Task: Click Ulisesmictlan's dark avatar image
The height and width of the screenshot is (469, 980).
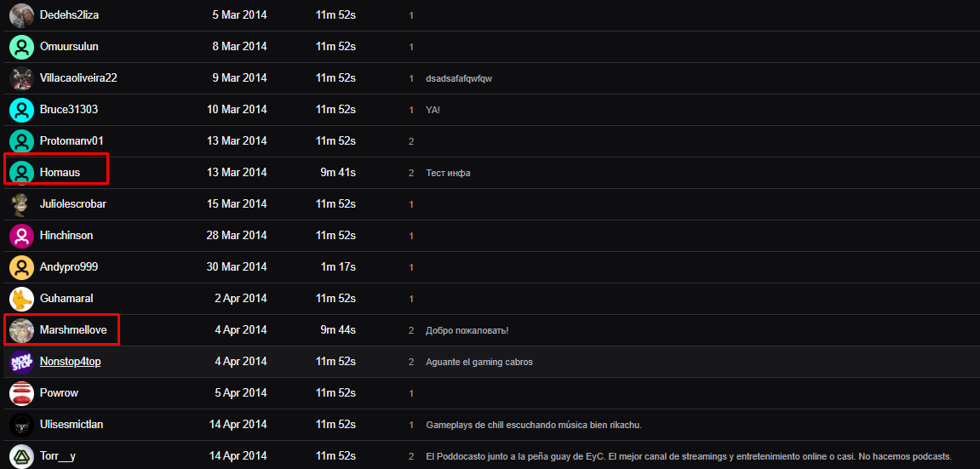Action: [22, 425]
